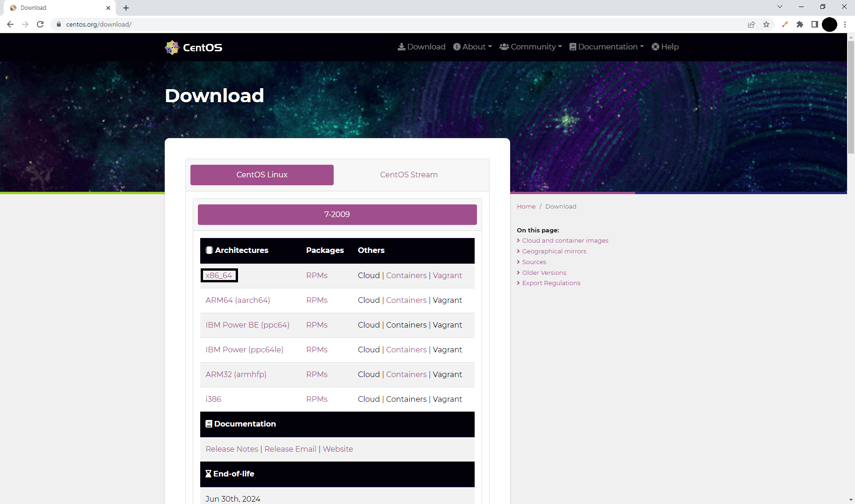
Task: Open tab search chevron in title bar
Action: click(x=779, y=7)
